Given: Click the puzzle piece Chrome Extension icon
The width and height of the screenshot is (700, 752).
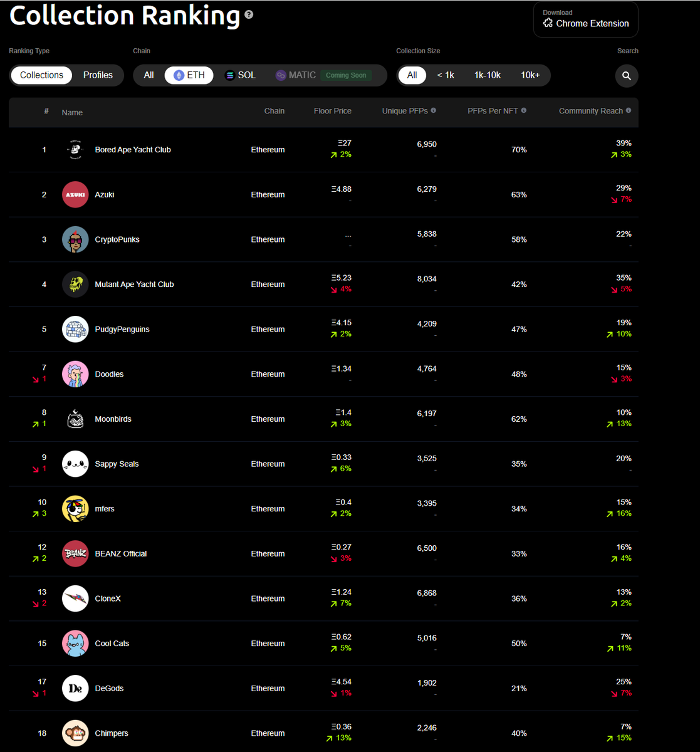Looking at the screenshot, I should 548,23.
